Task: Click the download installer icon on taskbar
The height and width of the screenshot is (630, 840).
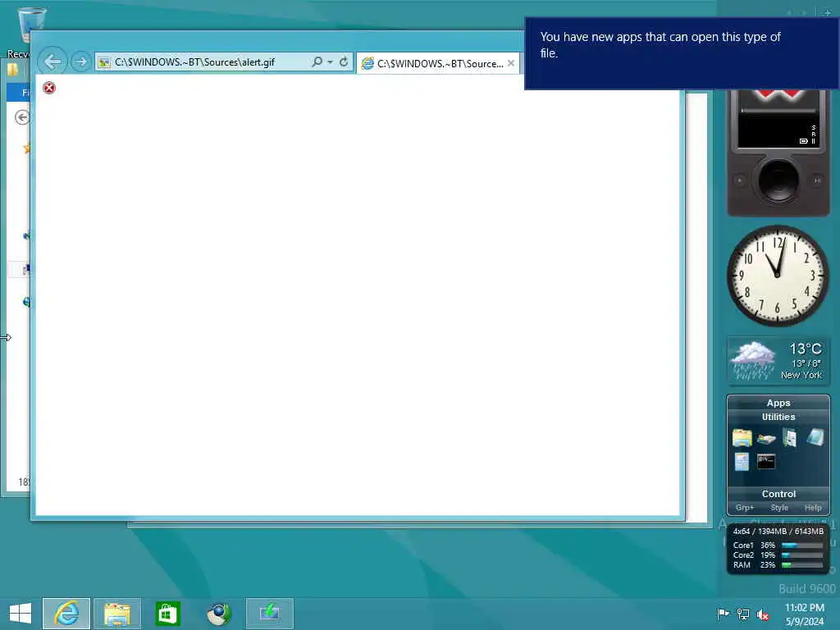Action: click(x=269, y=614)
